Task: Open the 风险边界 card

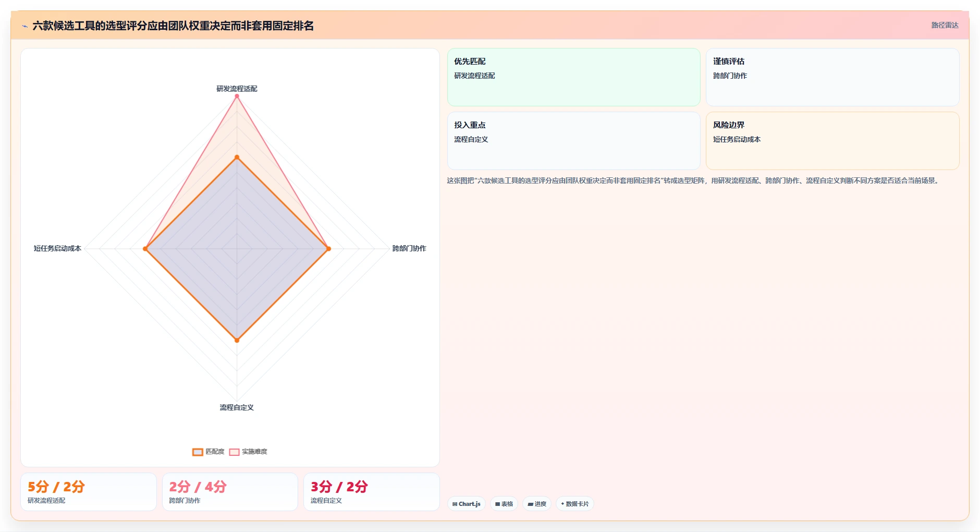Action: [x=832, y=141]
